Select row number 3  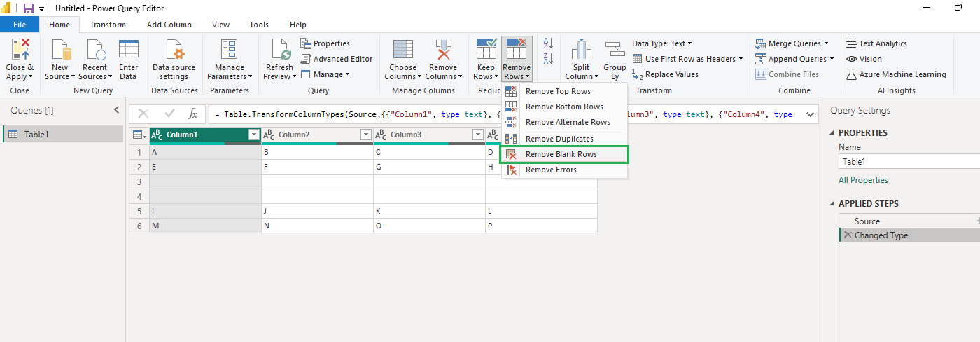139,182
